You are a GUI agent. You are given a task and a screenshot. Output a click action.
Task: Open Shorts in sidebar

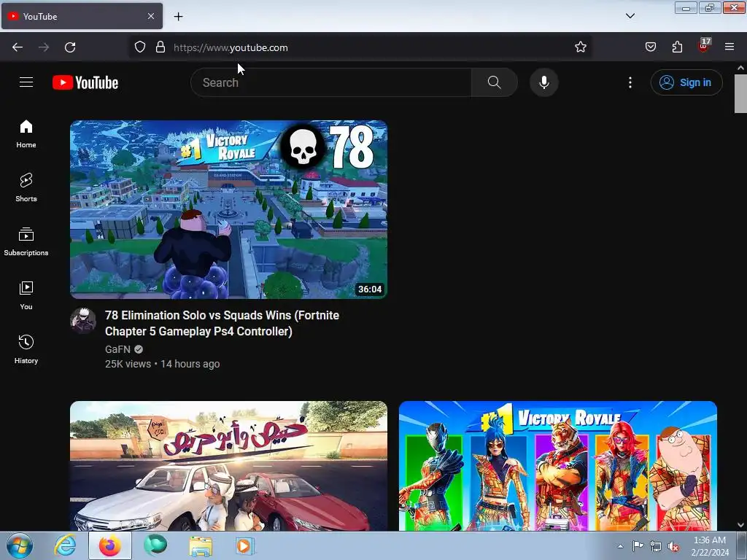click(x=26, y=187)
